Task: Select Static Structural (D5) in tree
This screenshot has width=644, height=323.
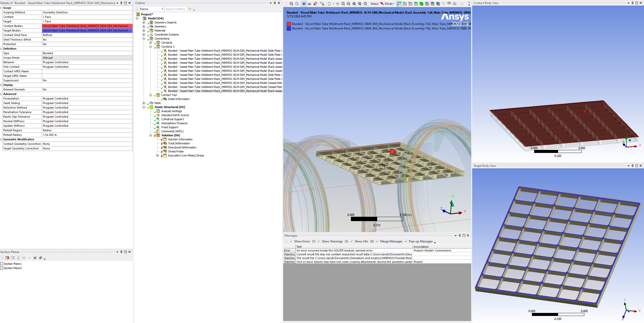Action: 170,107
